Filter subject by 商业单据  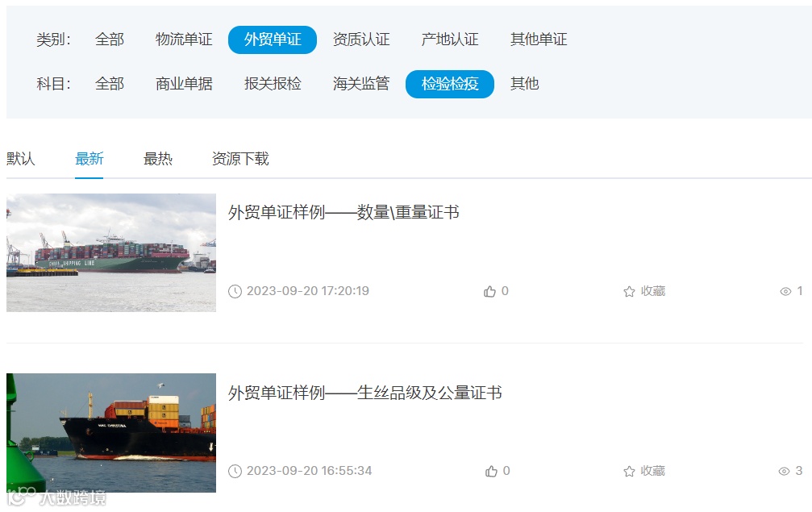(184, 84)
